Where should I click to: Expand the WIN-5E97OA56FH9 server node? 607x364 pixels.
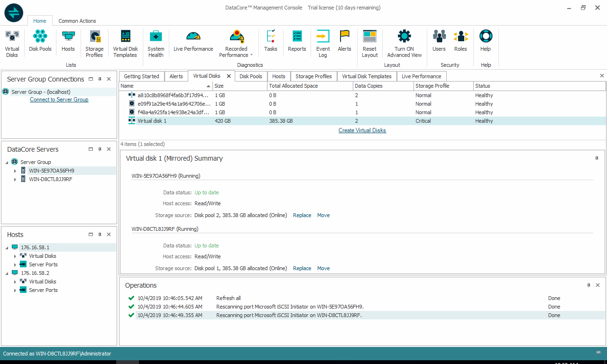click(x=15, y=171)
